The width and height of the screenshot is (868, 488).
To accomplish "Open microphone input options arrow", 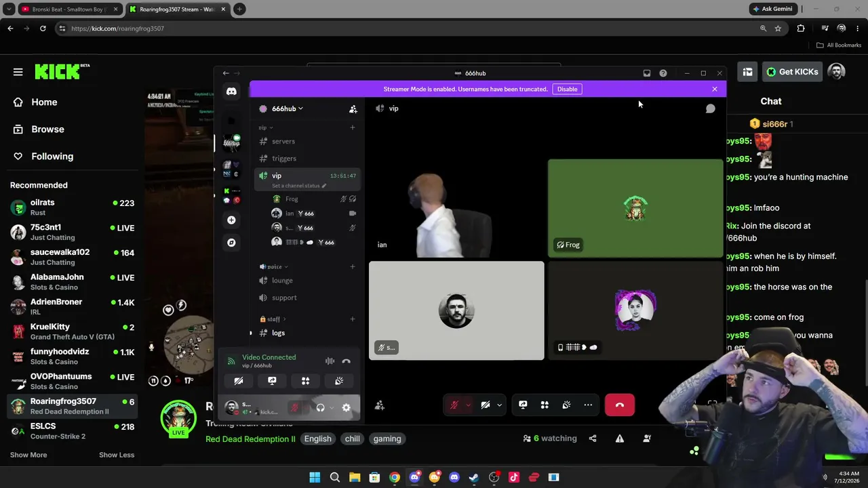I will (x=468, y=405).
